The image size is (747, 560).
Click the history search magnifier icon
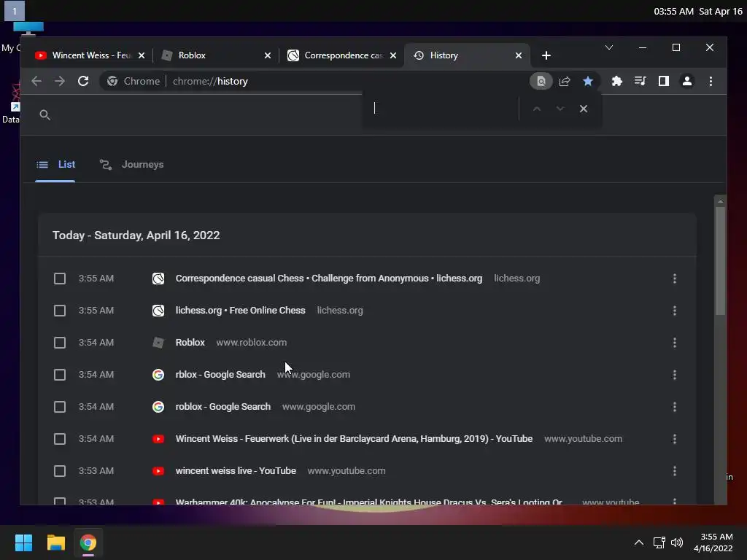tap(44, 114)
